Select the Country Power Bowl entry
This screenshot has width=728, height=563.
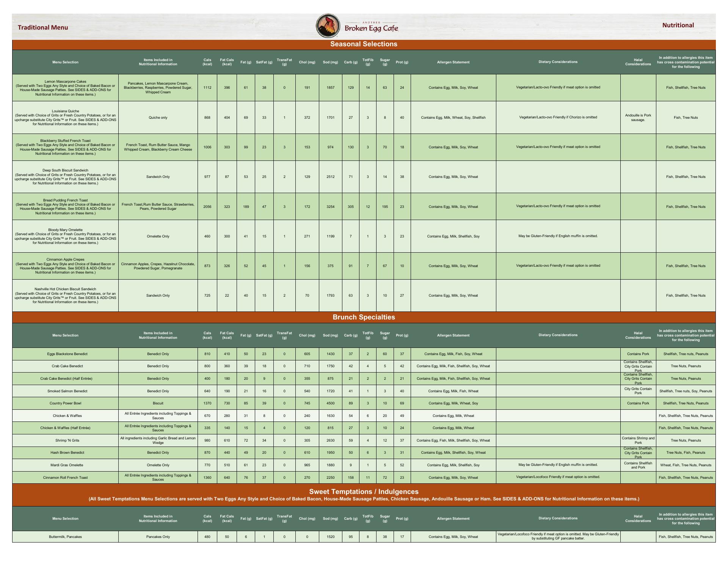point(65,403)
